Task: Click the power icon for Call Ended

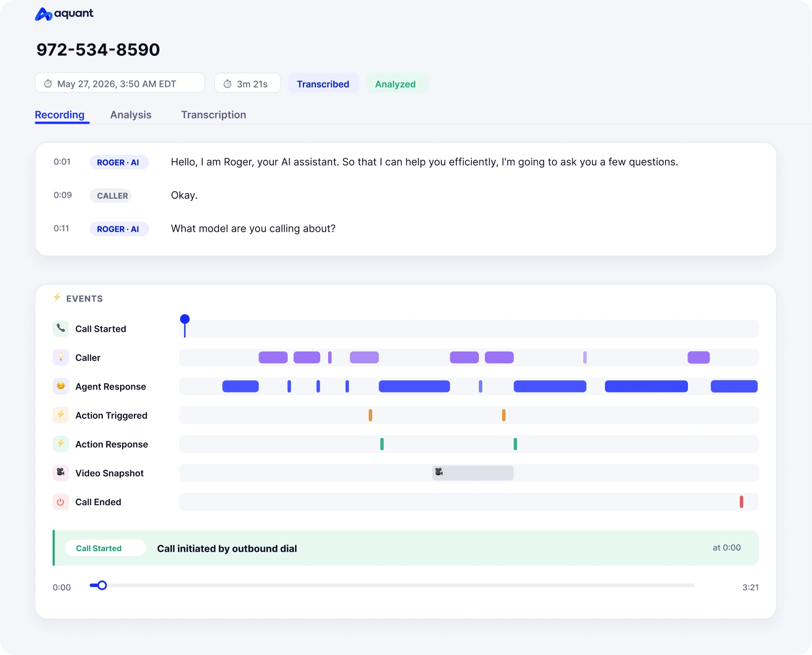Action: (61, 501)
